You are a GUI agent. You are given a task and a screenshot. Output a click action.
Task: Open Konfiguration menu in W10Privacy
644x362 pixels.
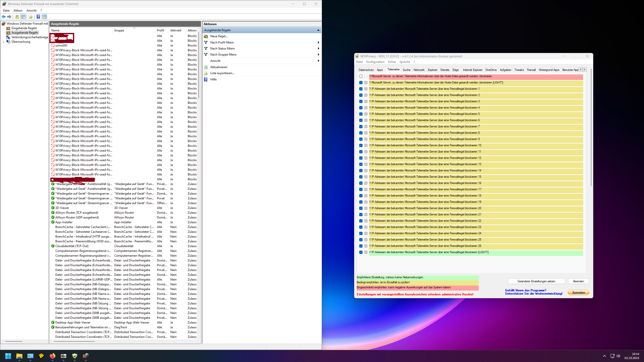tap(375, 62)
